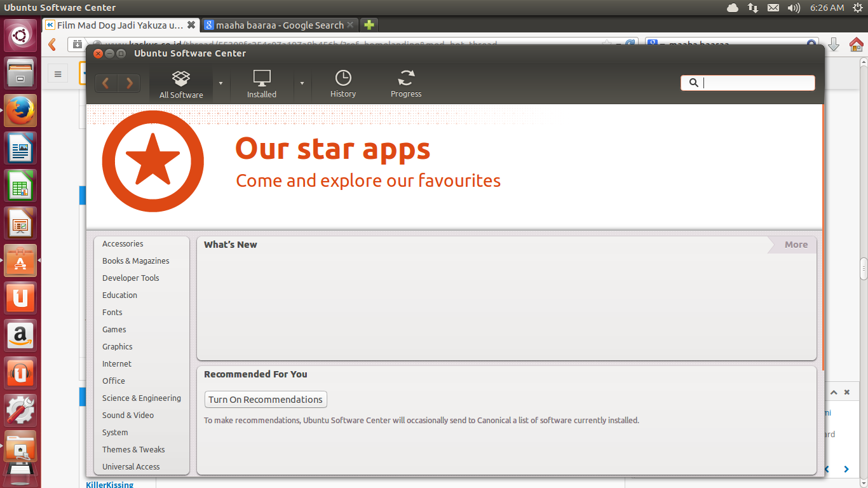
Task: Launch LibreOffice Calc from the launcher
Action: [x=21, y=186]
